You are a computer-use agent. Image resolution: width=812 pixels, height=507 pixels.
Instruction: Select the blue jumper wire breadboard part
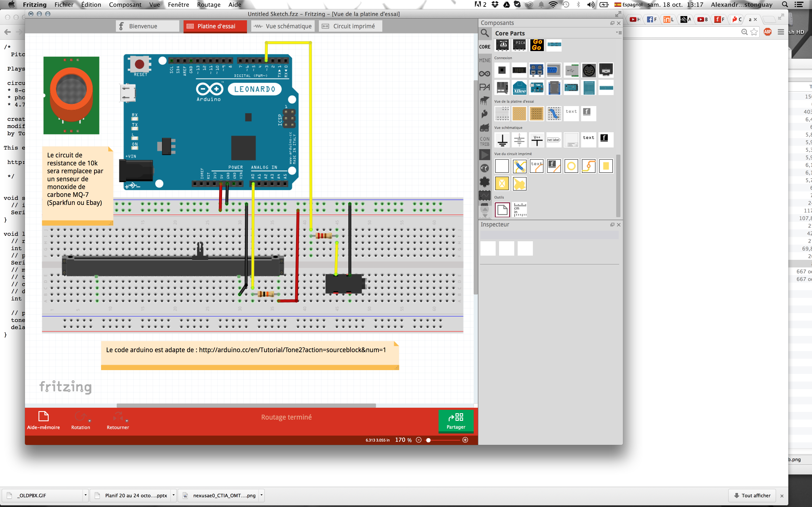click(x=554, y=114)
